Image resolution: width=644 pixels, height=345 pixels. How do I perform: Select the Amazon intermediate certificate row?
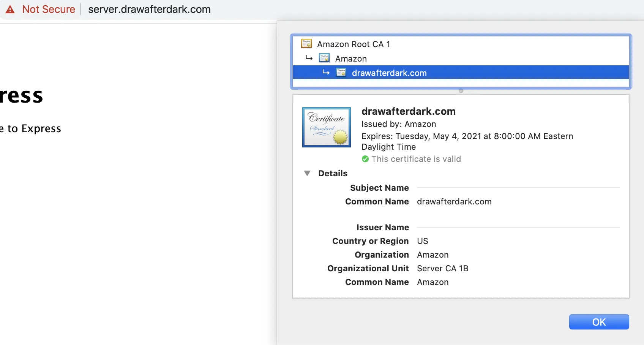coord(461,59)
